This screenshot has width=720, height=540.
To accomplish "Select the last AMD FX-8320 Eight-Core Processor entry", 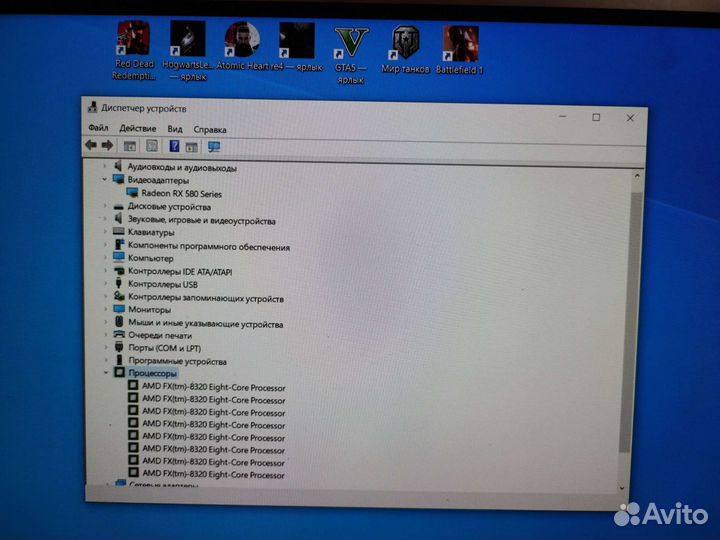I will coord(213,474).
